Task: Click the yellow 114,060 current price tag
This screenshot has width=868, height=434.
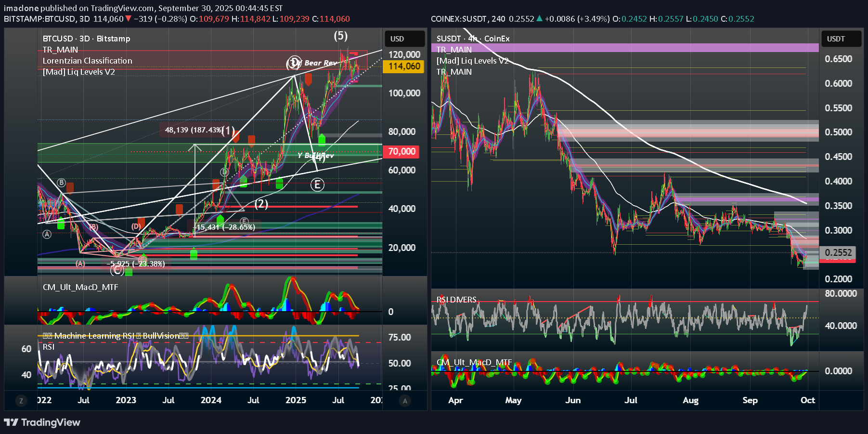Action: point(403,66)
